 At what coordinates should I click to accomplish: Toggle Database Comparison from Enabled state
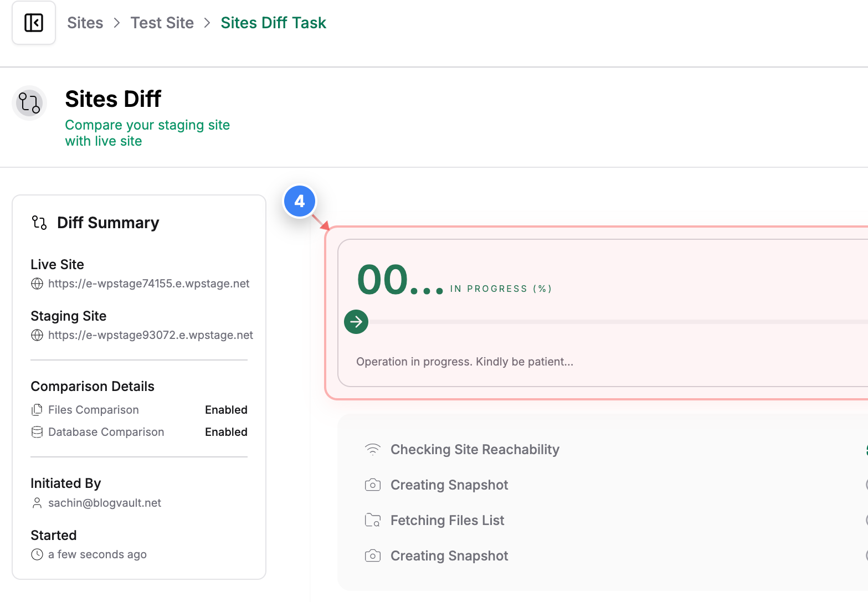point(226,431)
